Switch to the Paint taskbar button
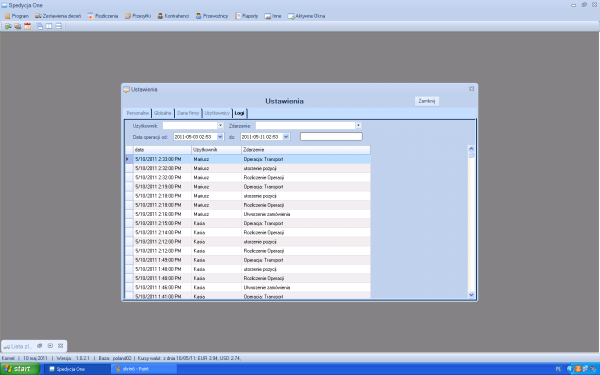 pyautogui.click(x=143, y=369)
